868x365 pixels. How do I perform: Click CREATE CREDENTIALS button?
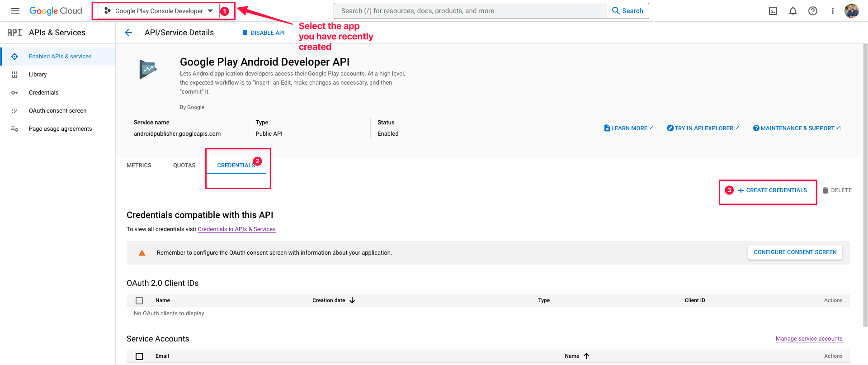coord(772,190)
